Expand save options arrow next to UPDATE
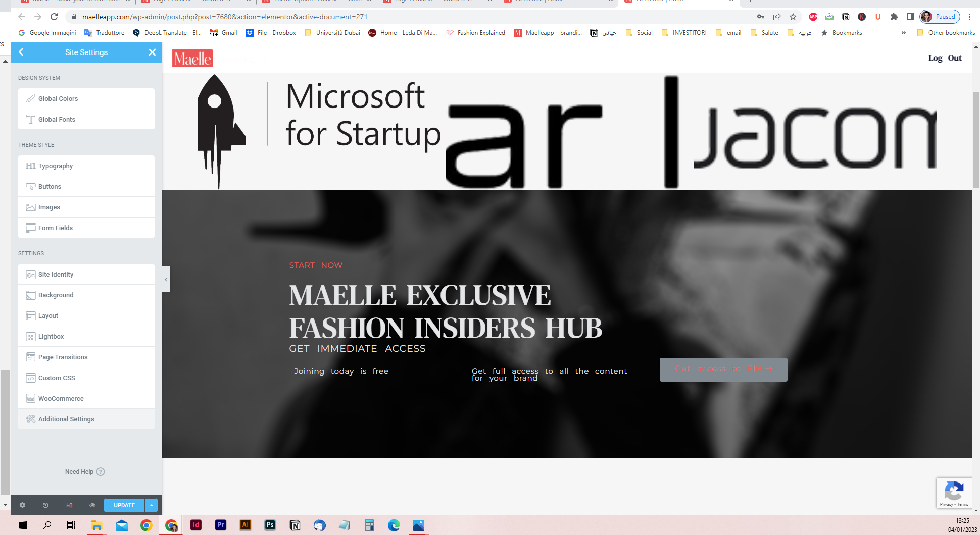 click(151, 505)
